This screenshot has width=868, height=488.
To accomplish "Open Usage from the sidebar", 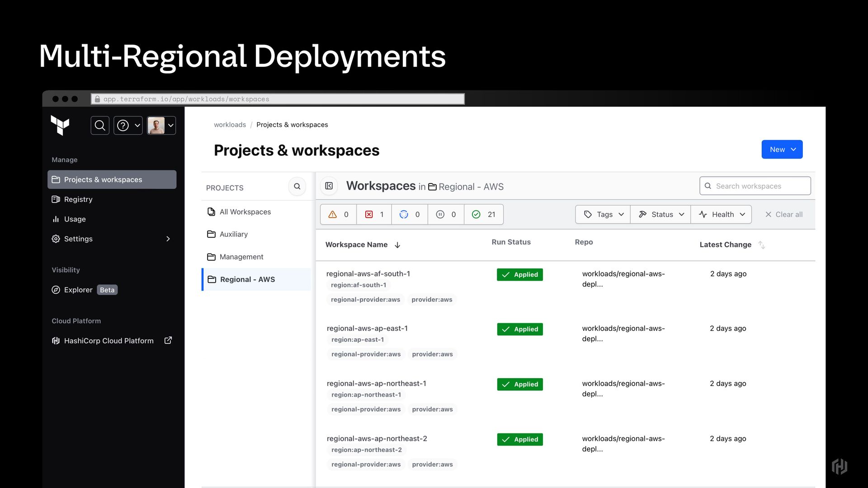I will point(69,219).
